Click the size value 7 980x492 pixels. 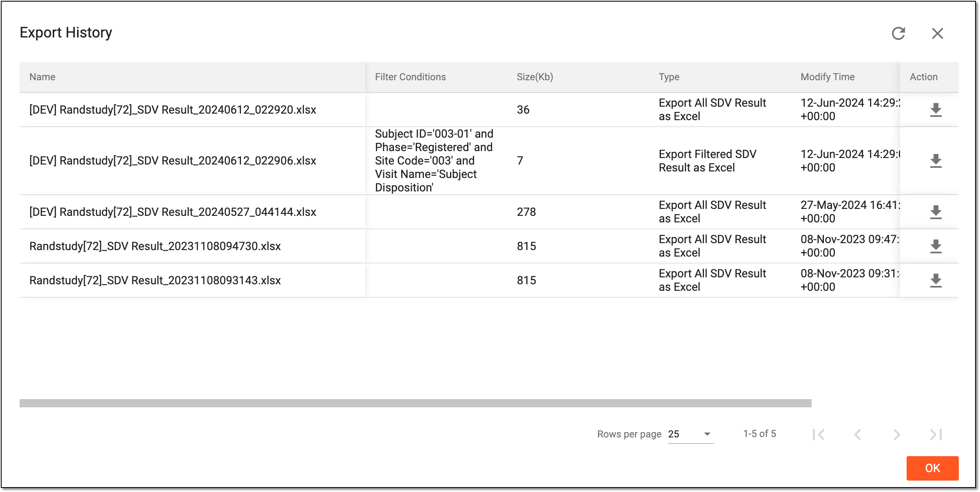click(x=520, y=161)
